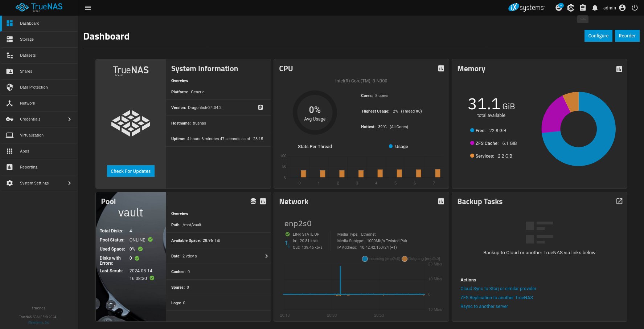The width and height of the screenshot is (644, 329).
Task: Click the TrueNAS SCALE logo
Action: [x=39, y=7]
